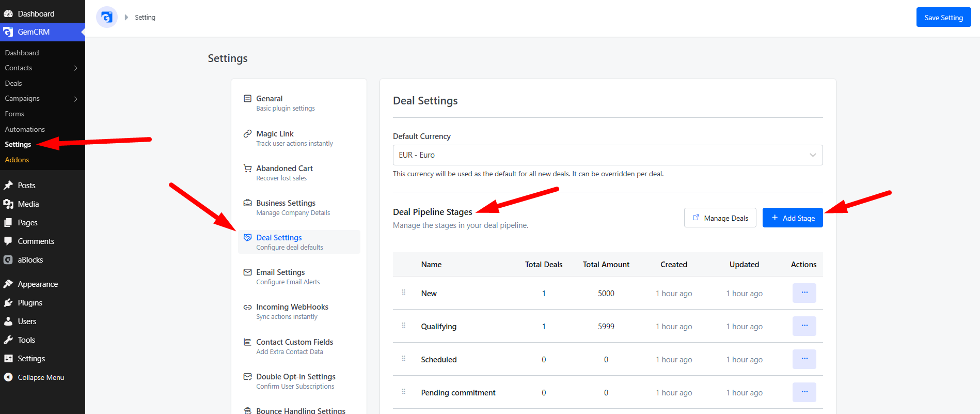
Task: Click the Deal Settings handshake icon
Action: point(247,238)
